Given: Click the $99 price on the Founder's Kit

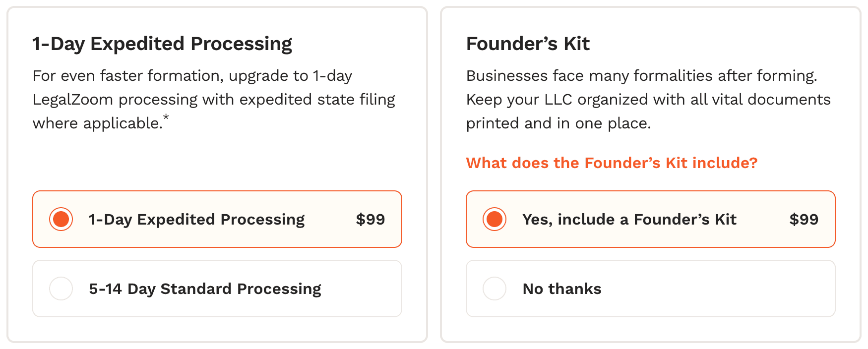Looking at the screenshot, I should (x=804, y=219).
